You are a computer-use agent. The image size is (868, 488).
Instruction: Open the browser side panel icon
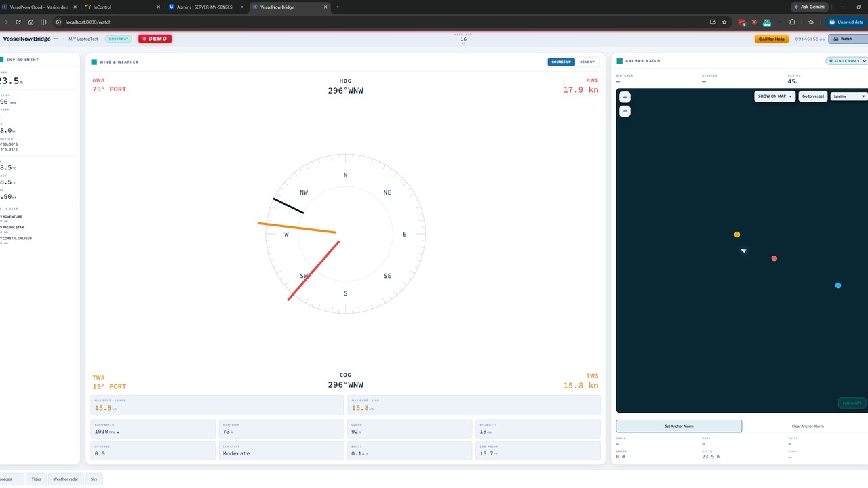43,22
